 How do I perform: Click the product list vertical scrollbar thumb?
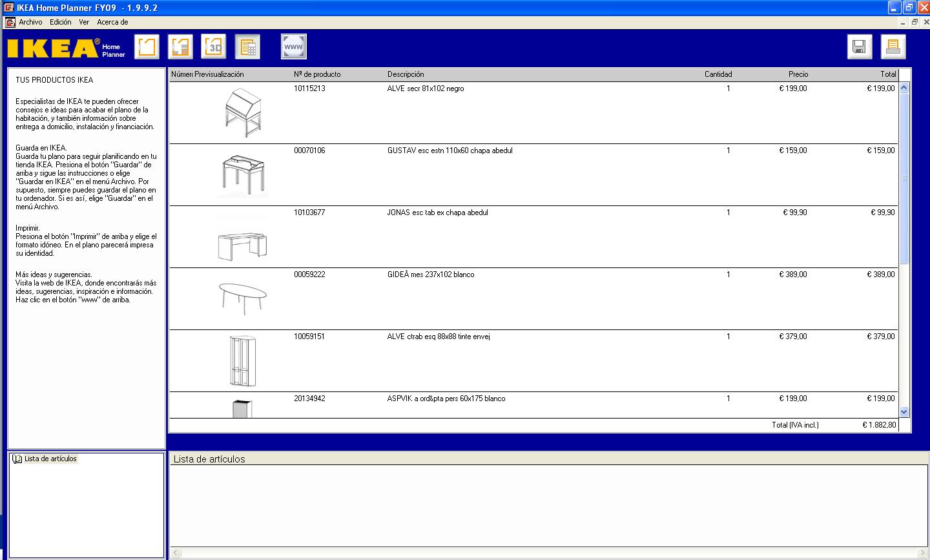coord(904,178)
